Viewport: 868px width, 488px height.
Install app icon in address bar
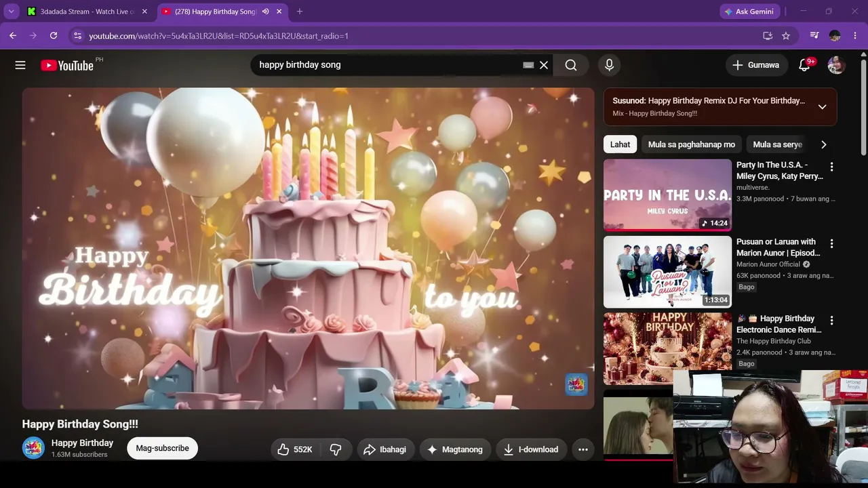tap(768, 36)
